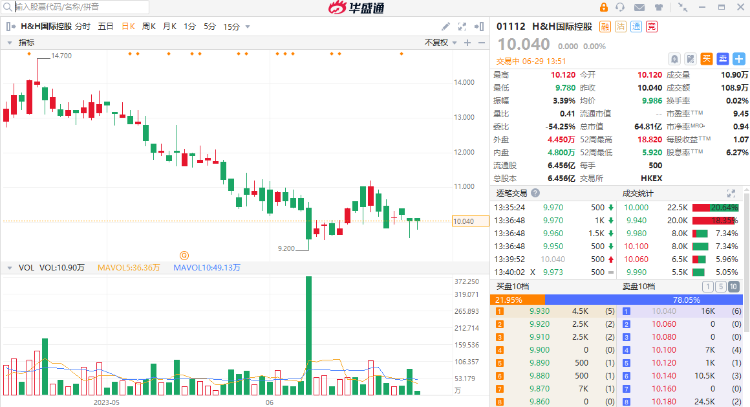Click the shrink window arrows icon
This screenshot has width=750, height=407.
(683, 7)
